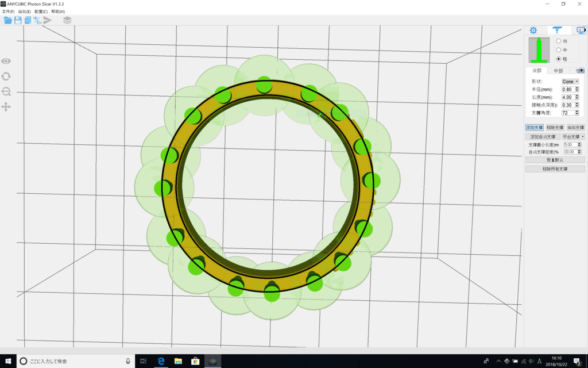Open Microsoft Edge from the taskbar

[x=161, y=361]
